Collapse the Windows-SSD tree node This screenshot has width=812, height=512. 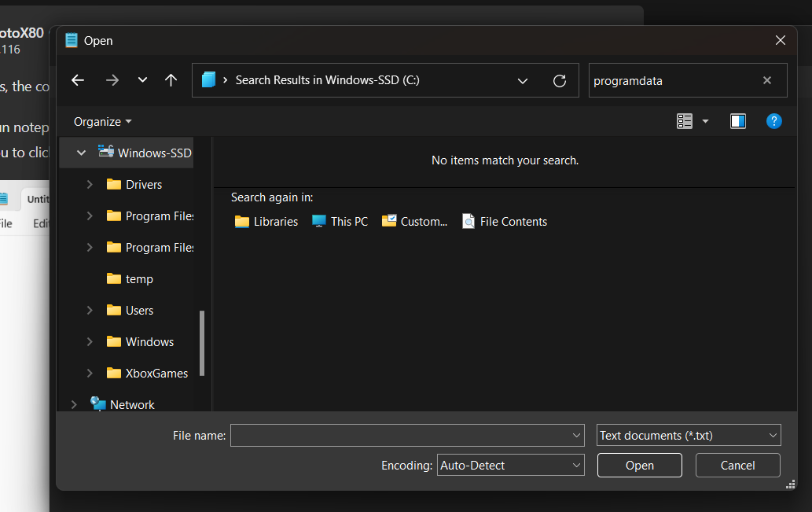(x=81, y=153)
